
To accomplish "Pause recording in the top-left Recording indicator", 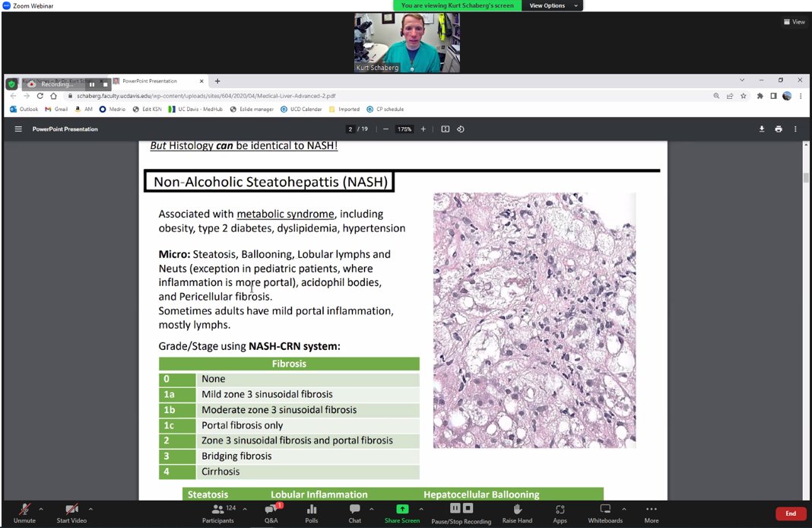I will coord(92,84).
